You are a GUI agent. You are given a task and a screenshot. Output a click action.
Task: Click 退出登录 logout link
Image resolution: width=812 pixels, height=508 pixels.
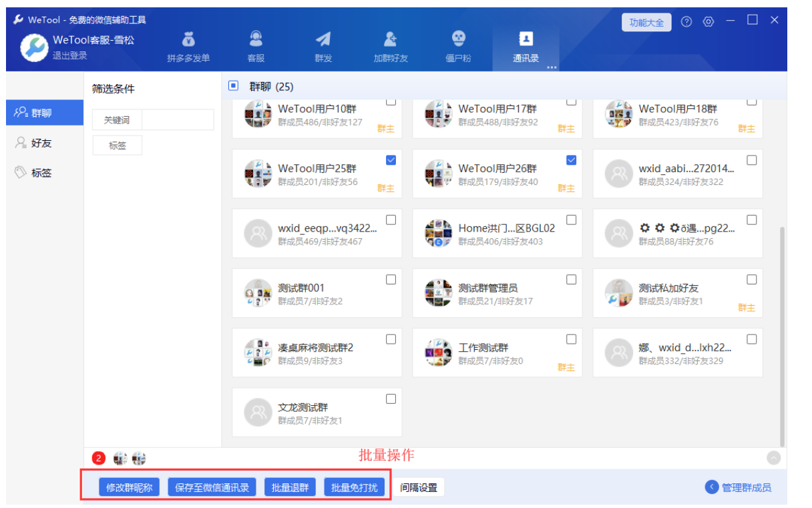coord(70,55)
